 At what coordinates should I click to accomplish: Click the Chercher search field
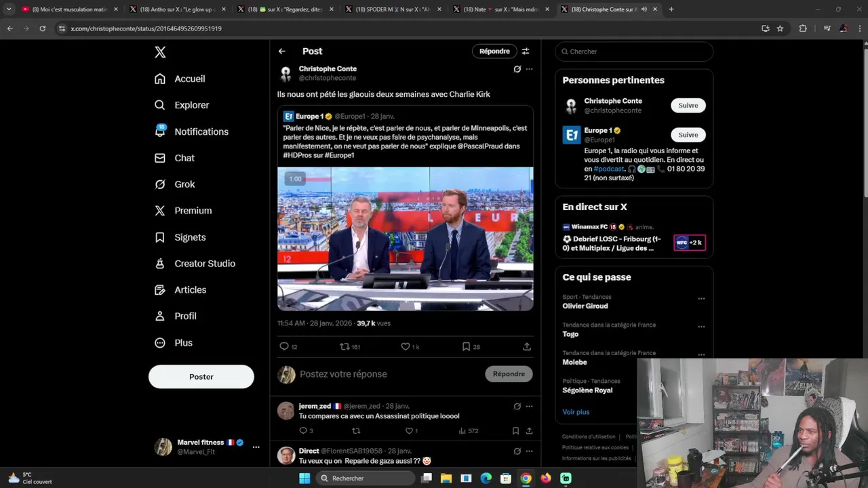pyautogui.click(x=634, y=52)
